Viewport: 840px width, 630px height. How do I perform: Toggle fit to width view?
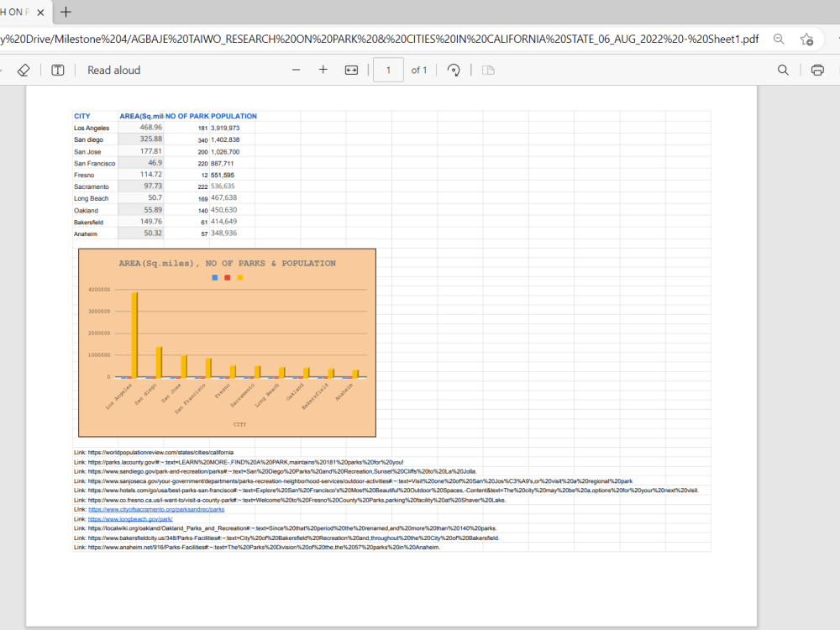click(x=351, y=71)
